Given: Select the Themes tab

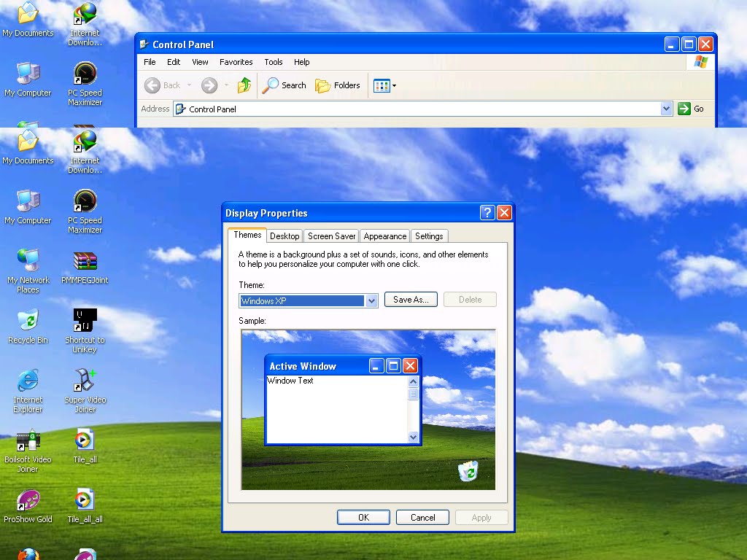Looking at the screenshot, I should pos(247,235).
